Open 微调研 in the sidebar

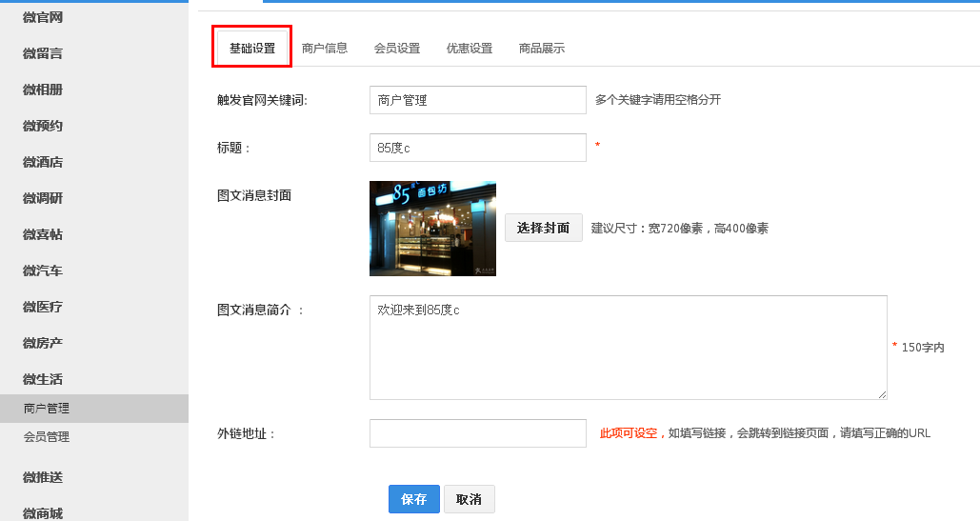43,199
